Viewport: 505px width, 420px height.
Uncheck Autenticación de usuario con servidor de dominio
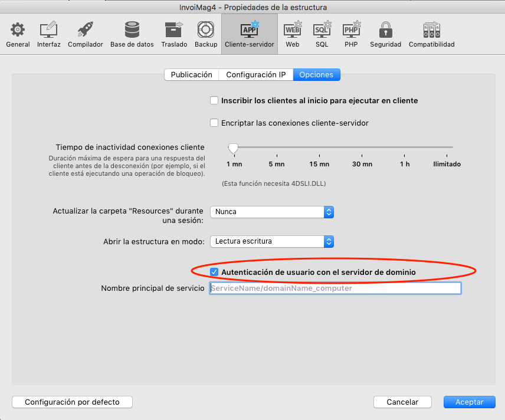click(214, 272)
